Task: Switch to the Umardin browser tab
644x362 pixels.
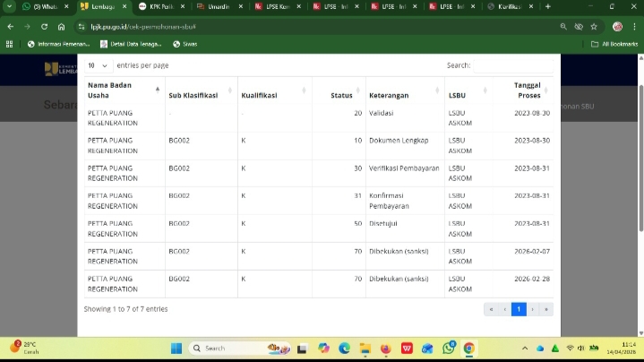Action: [217, 6]
